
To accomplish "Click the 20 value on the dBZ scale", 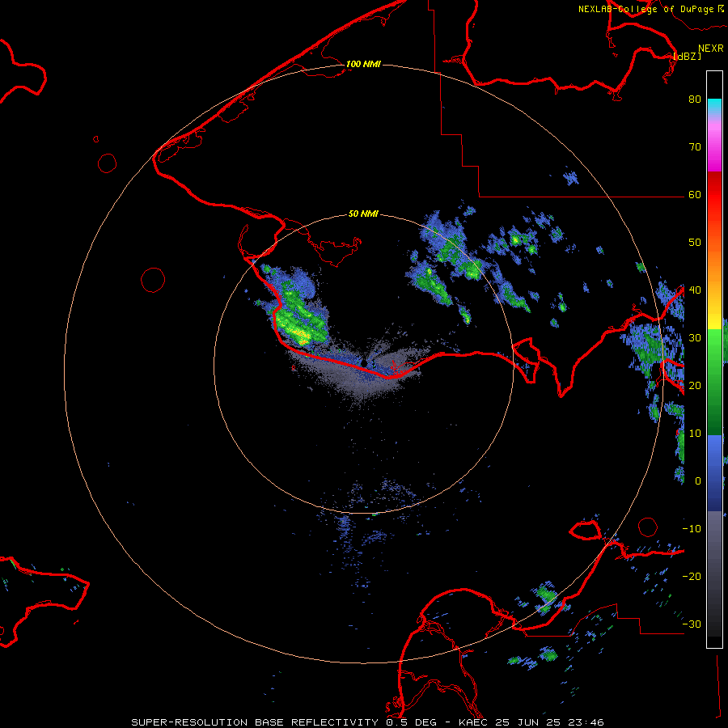I will [x=695, y=385].
